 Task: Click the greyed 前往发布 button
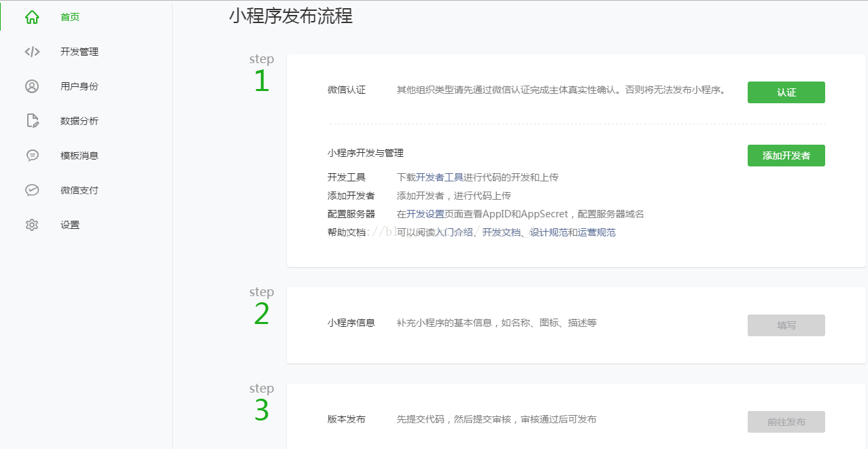point(786,422)
